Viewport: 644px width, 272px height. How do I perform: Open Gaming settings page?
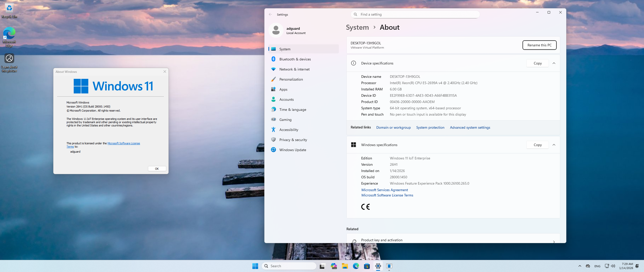[285, 120]
